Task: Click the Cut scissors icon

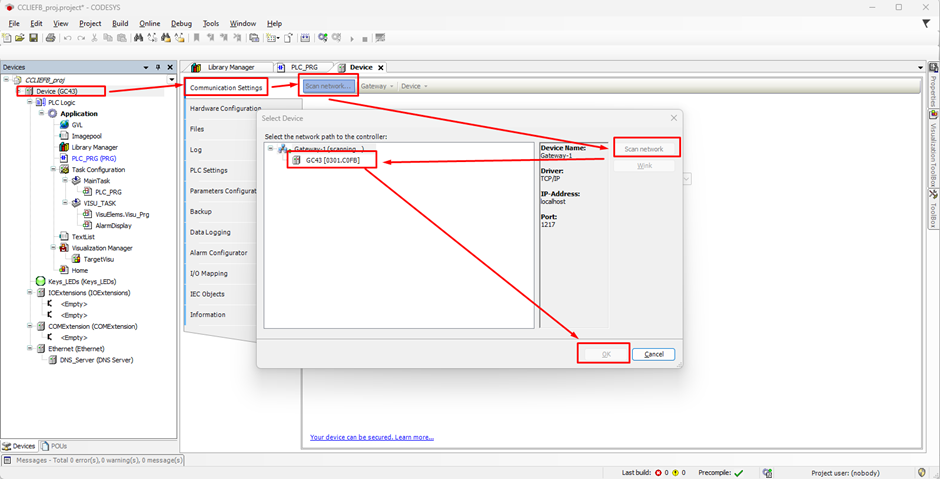Action: pos(94,38)
